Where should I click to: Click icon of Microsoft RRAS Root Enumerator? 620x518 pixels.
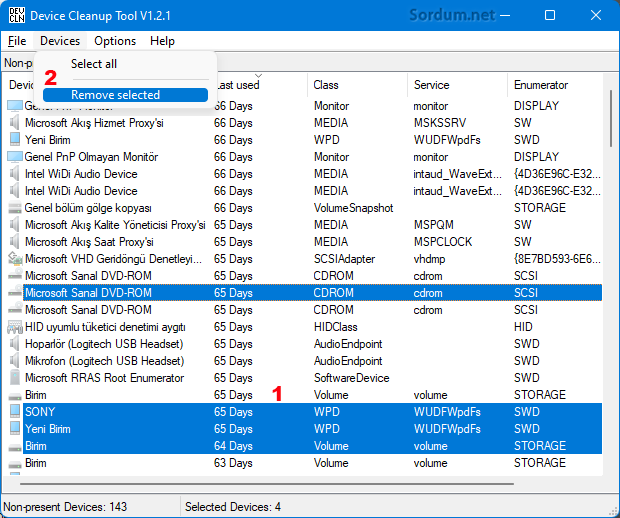pyautogui.click(x=15, y=378)
